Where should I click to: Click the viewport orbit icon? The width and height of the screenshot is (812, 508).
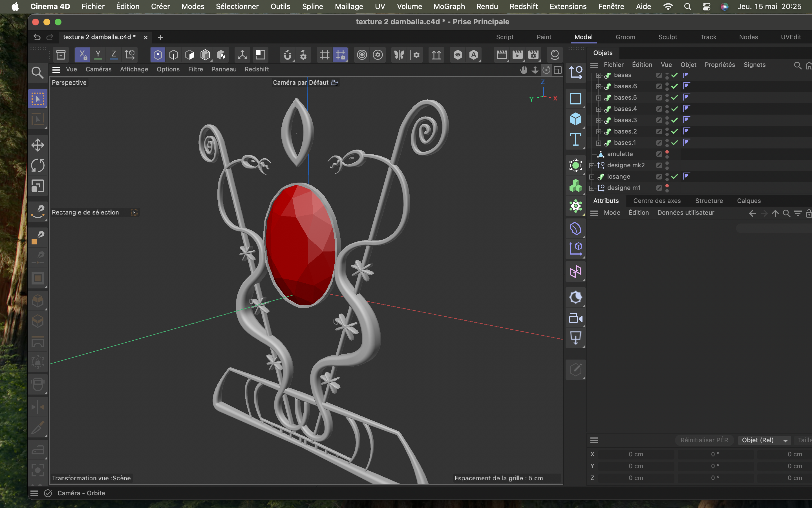coord(546,70)
